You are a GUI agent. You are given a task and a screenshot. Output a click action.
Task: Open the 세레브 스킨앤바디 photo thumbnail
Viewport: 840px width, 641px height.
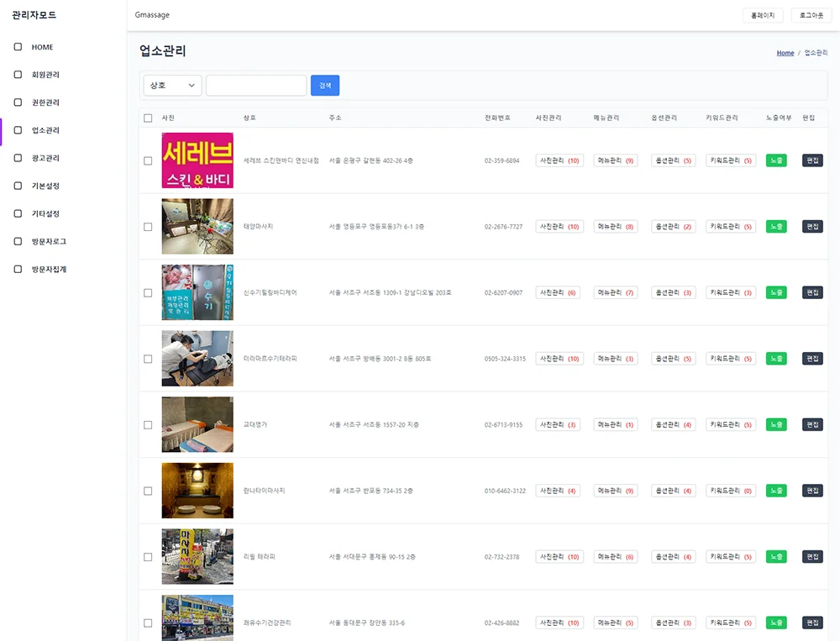(x=197, y=160)
